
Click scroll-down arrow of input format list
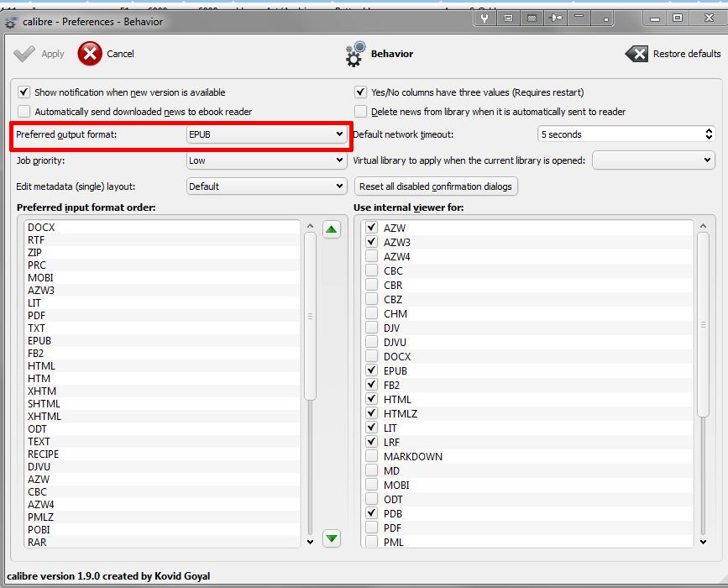coord(310,542)
